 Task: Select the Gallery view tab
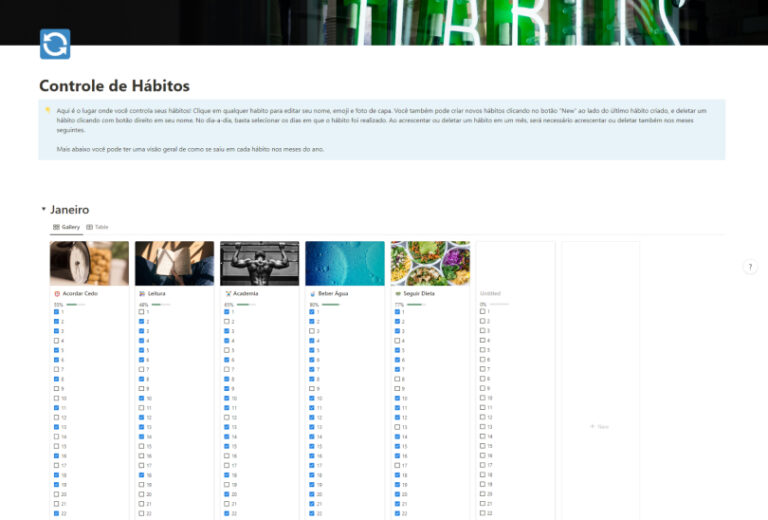[x=66, y=227]
